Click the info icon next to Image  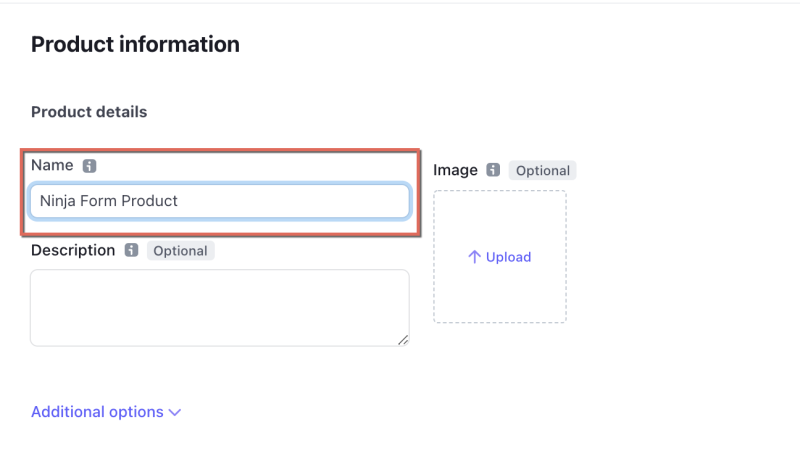(x=493, y=170)
